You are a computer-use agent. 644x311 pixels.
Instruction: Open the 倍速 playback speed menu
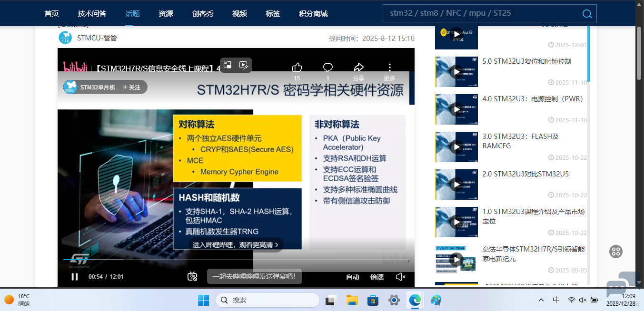pos(377,277)
